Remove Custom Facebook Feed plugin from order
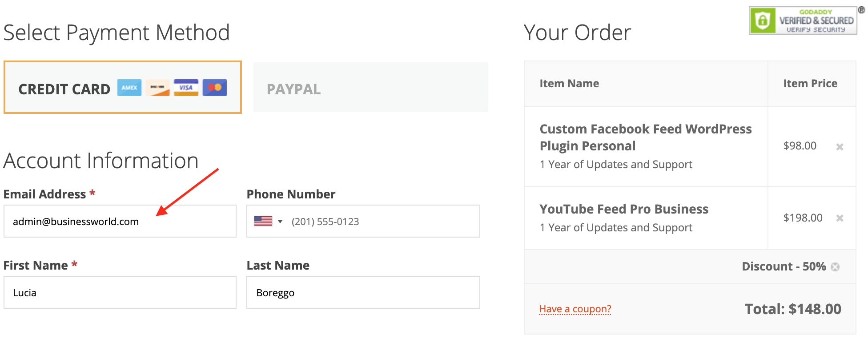Screen dimensions: 868x339 (840, 147)
